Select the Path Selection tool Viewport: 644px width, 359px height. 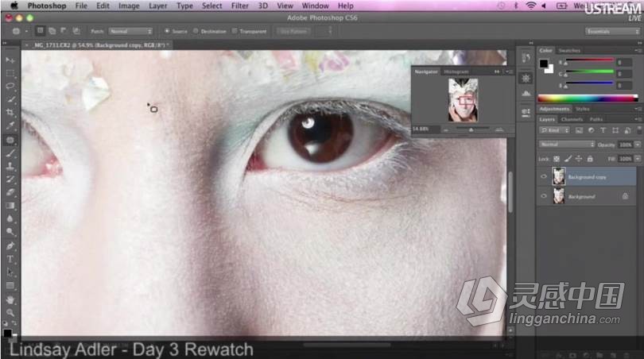10,272
